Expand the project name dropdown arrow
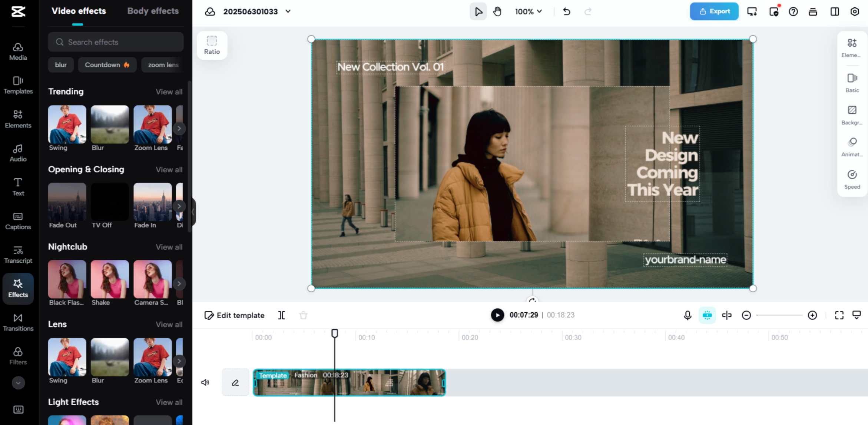868x425 pixels. (288, 11)
